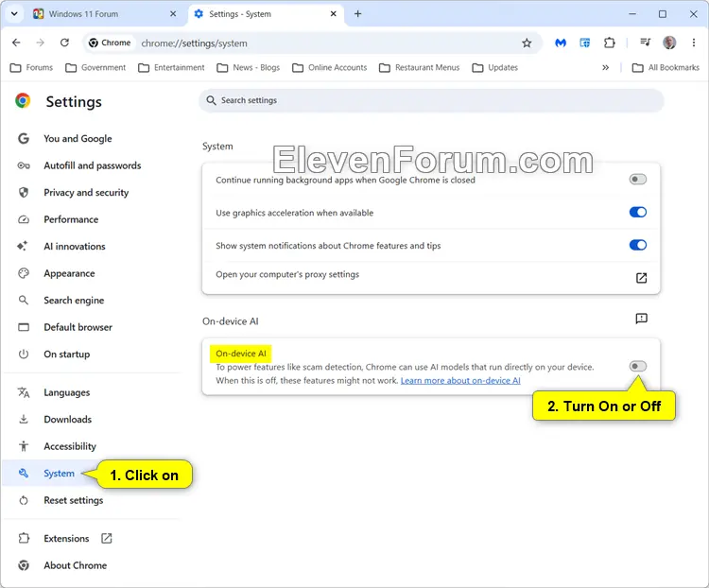
Task: Open Search engine settings
Action: click(x=74, y=301)
